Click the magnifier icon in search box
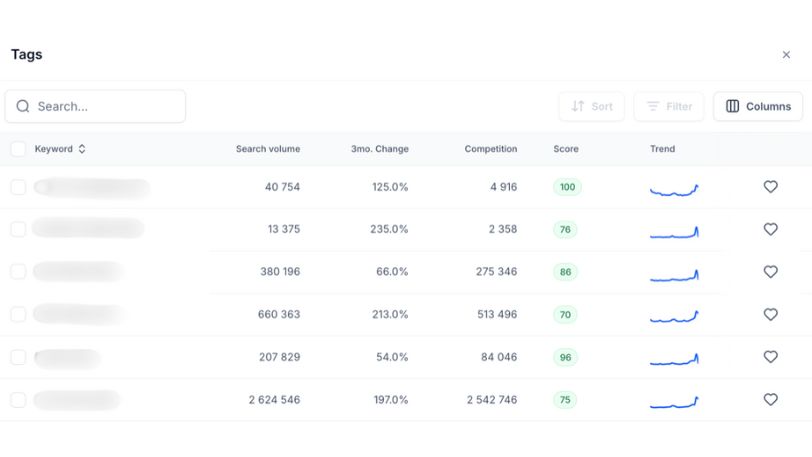Screen dimensions: 812x457 pos(23,106)
